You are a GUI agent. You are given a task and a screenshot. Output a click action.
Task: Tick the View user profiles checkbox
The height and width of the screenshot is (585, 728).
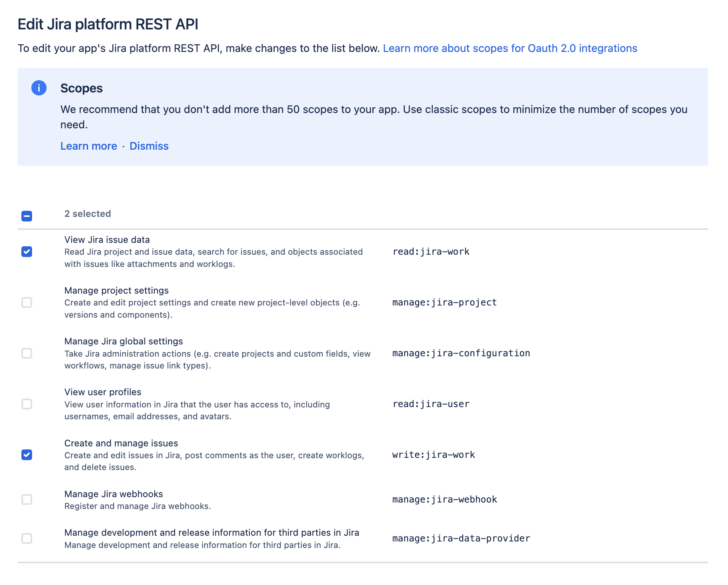(x=27, y=404)
